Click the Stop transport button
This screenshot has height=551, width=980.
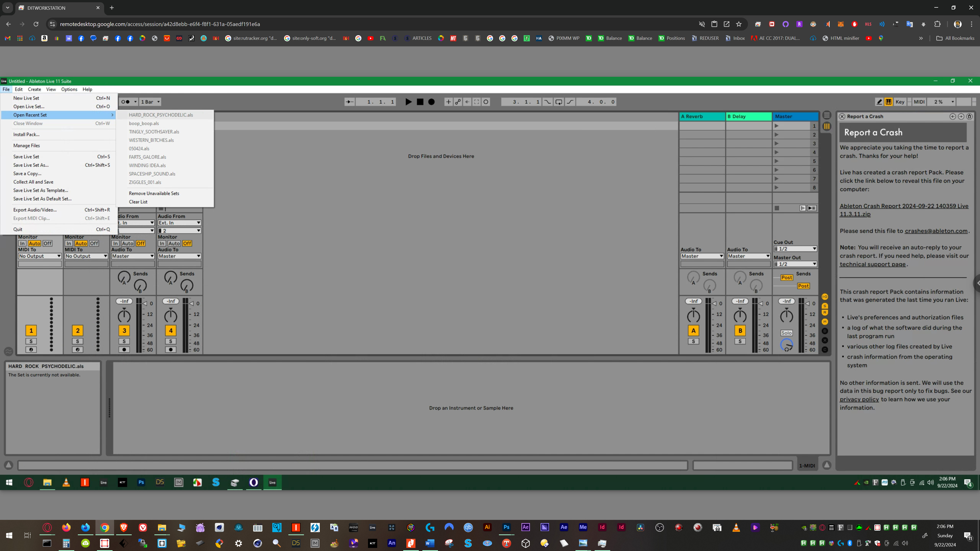click(420, 102)
